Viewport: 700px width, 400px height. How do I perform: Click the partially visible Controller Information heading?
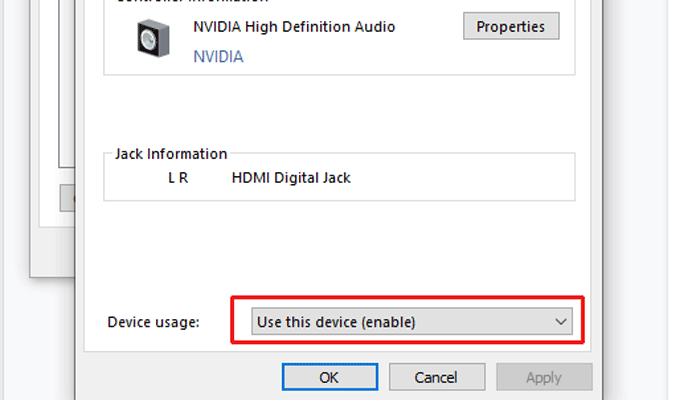[192, 1]
